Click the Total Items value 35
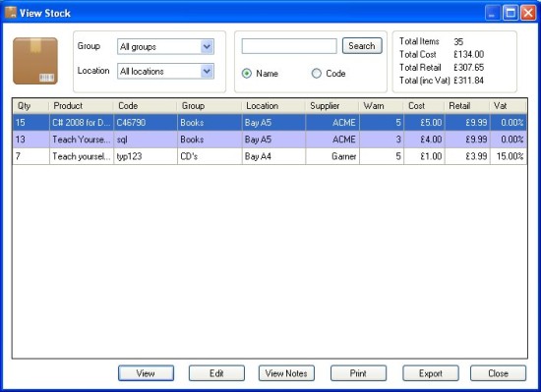 [458, 41]
